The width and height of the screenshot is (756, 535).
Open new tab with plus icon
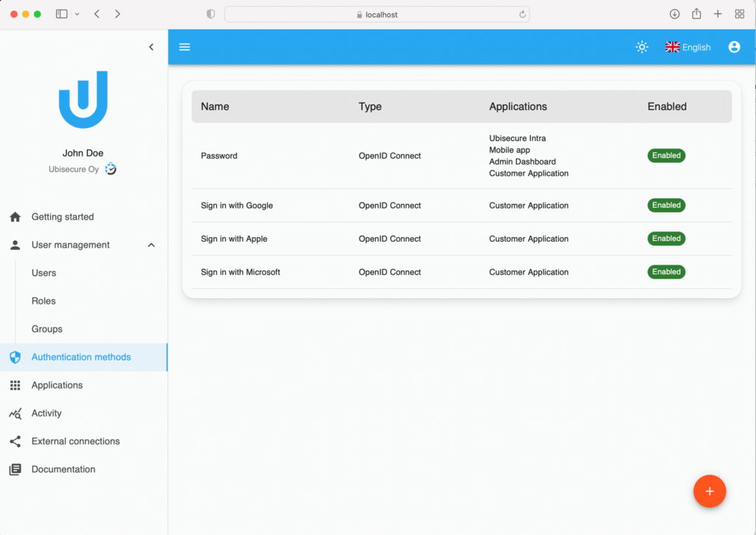click(x=718, y=14)
